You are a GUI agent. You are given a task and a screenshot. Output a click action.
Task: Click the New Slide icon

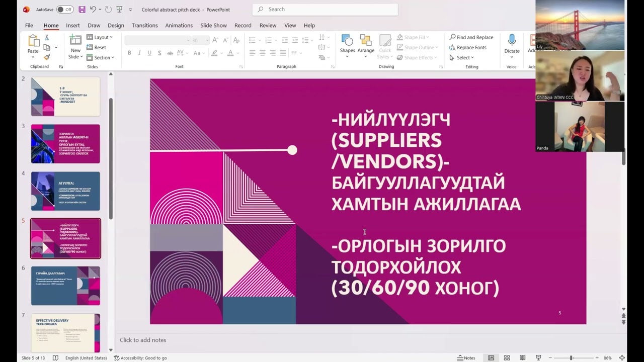(x=75, y=41)
